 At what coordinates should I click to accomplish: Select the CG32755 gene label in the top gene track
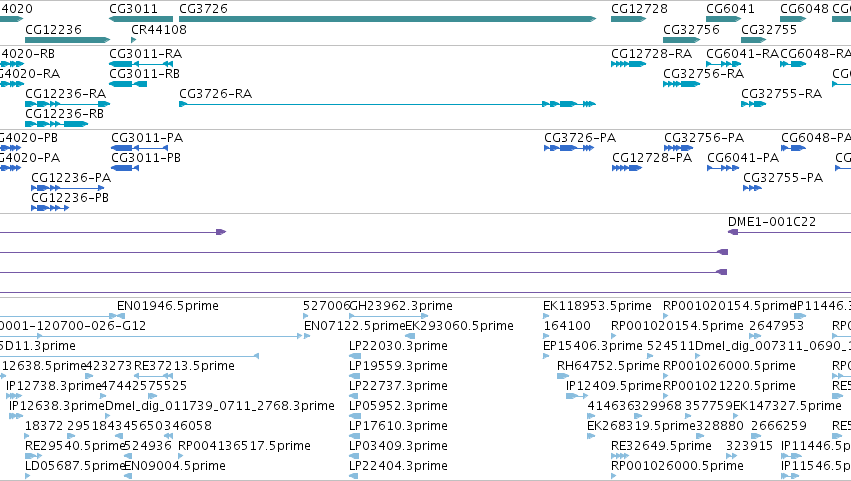[x=769, y=29]
